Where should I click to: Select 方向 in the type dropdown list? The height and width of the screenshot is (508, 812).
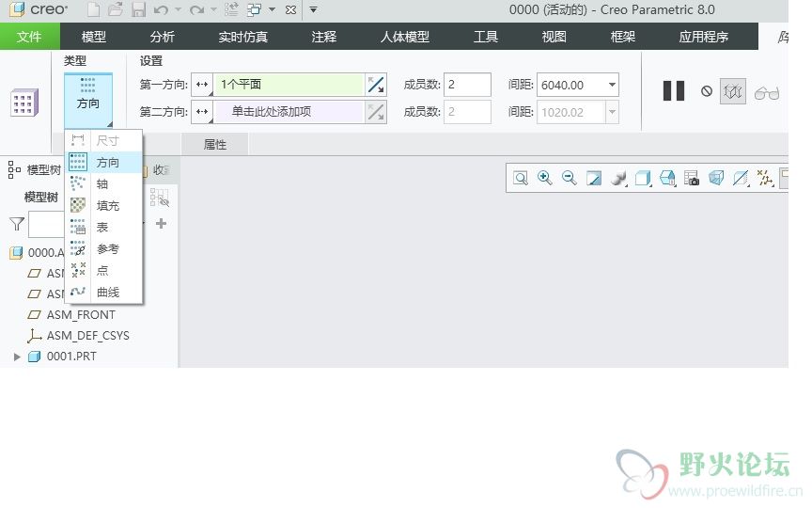click(103, 162)
